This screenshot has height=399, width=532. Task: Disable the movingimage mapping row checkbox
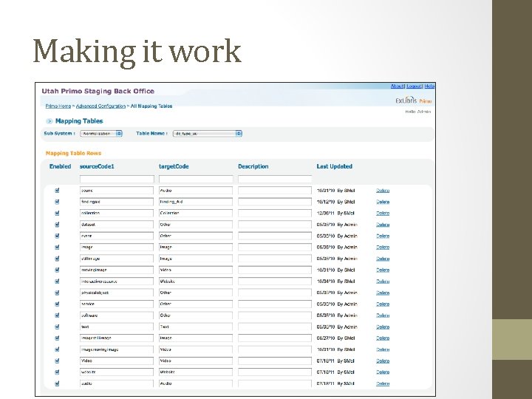pos(57,270)
